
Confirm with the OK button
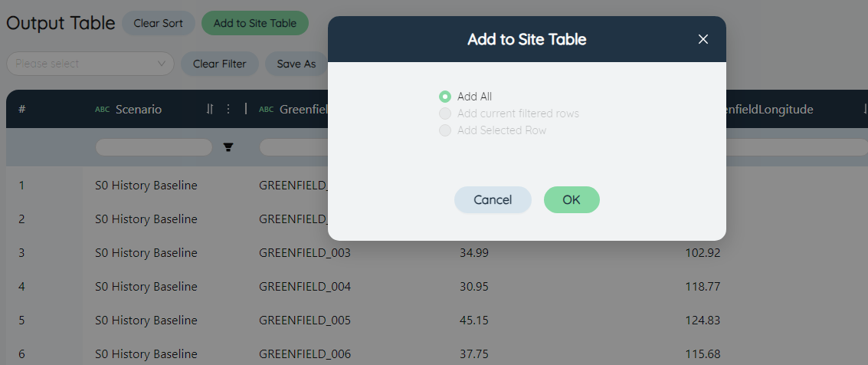(x=572, y=199)
